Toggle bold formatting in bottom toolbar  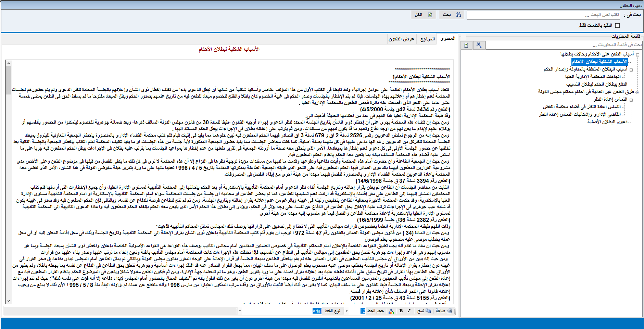pyautogui.click(x=401, y=311)
